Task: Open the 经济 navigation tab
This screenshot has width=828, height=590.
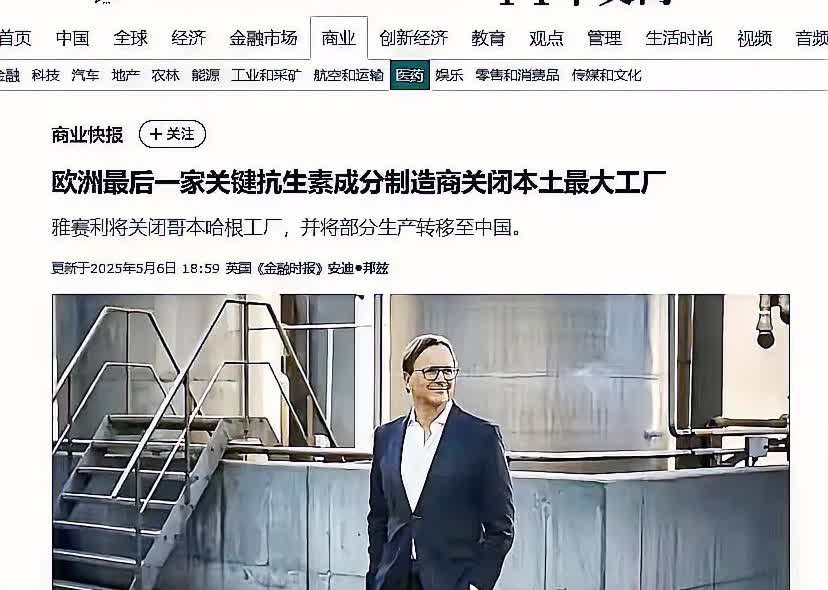Action: coord(189,38)
